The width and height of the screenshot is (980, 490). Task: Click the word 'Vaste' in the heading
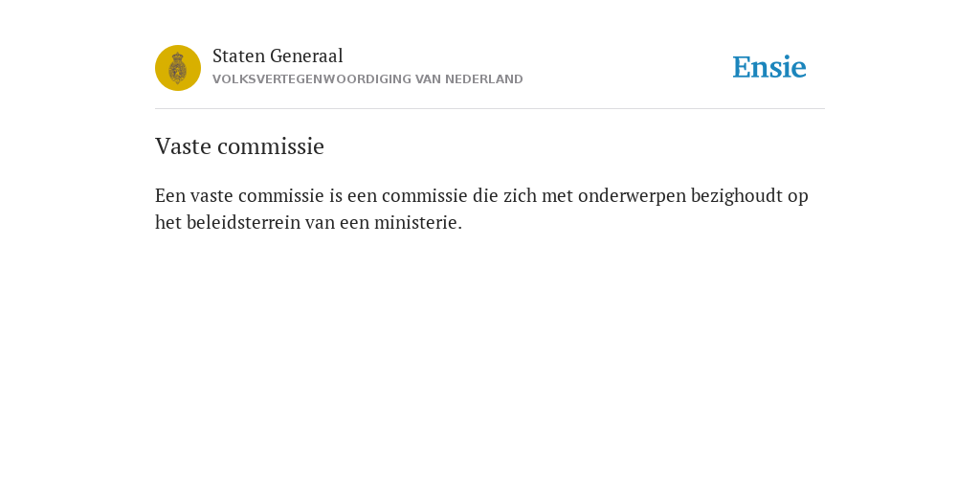(x=183, y=146)
